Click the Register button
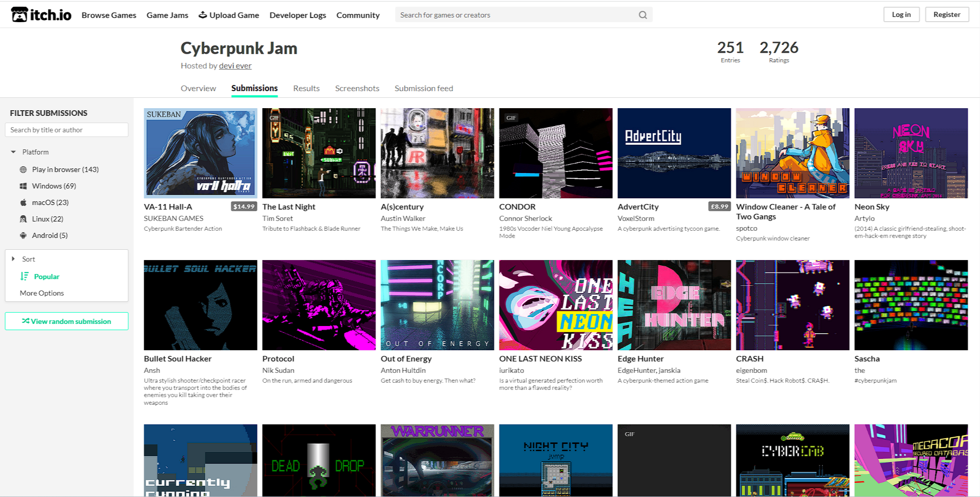Viewport: 980px width, 497px height. click(947, 14)
